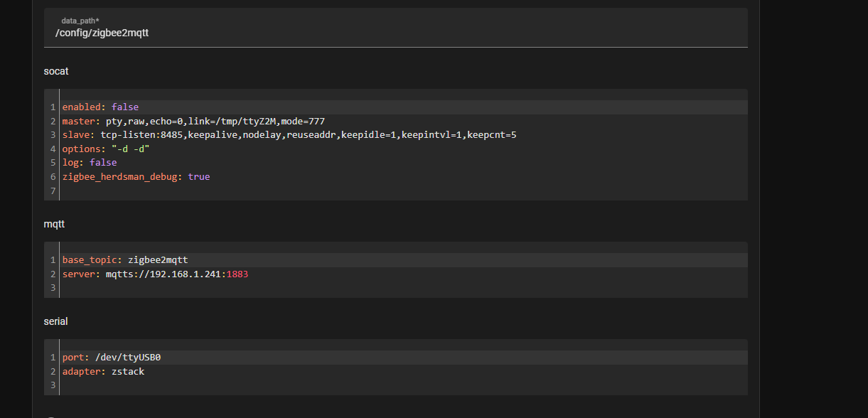Click the port: /dev/ttyUSB0 line
The height and width of the screenshot is (418, 868).
click(x=110, y=357)
